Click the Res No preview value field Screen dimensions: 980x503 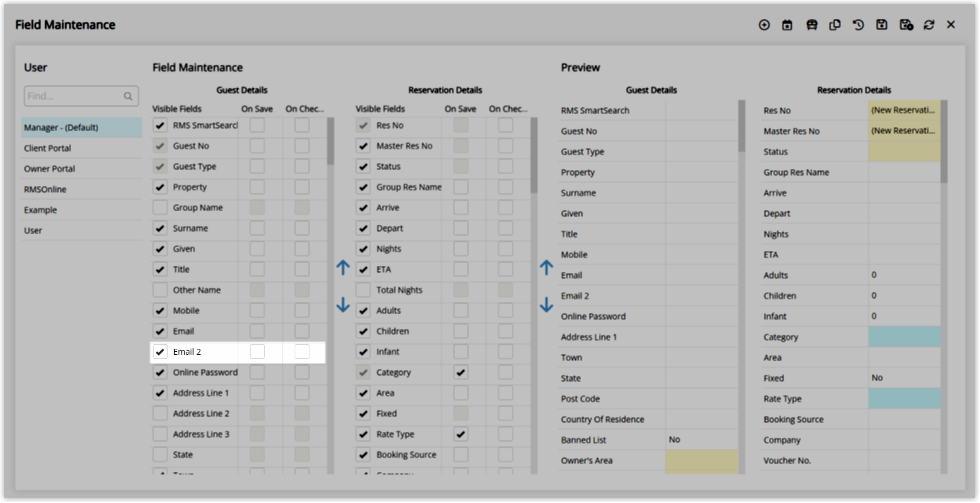(x=904, y=110)
